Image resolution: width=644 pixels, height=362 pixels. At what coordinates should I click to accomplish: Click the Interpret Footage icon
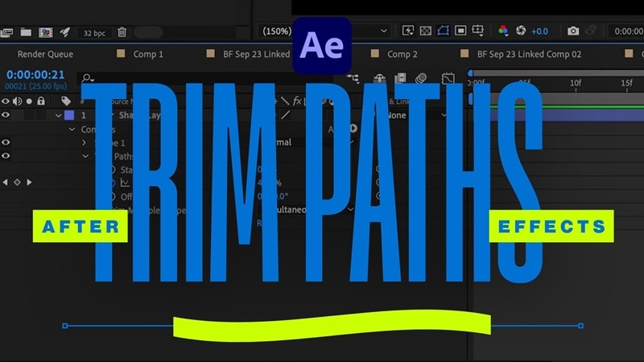click(x=6, y=32)
